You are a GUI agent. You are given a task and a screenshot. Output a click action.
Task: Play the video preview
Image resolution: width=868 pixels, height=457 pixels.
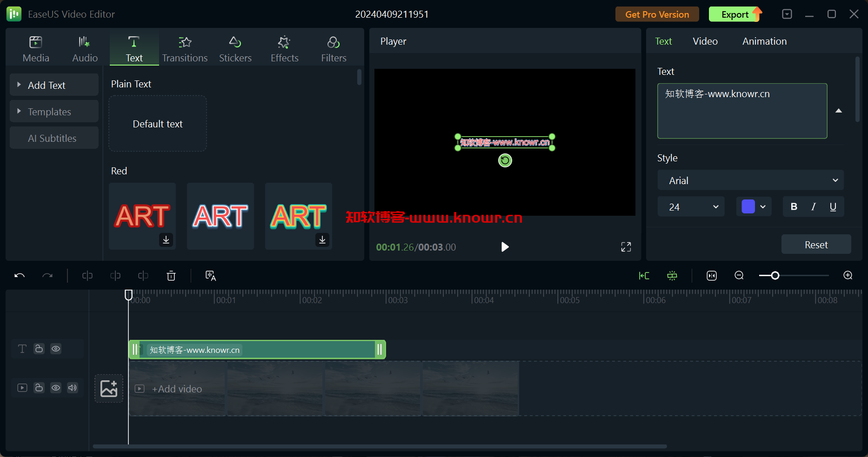coord(505,247)
